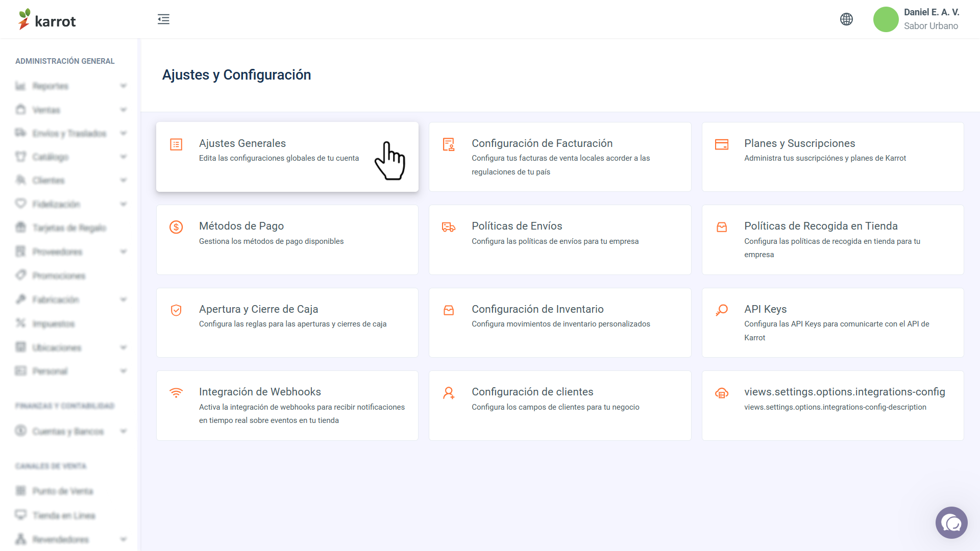Open Configuración de Inventario card
This screenshot has height=551, width=980.
tap(560, 322)
